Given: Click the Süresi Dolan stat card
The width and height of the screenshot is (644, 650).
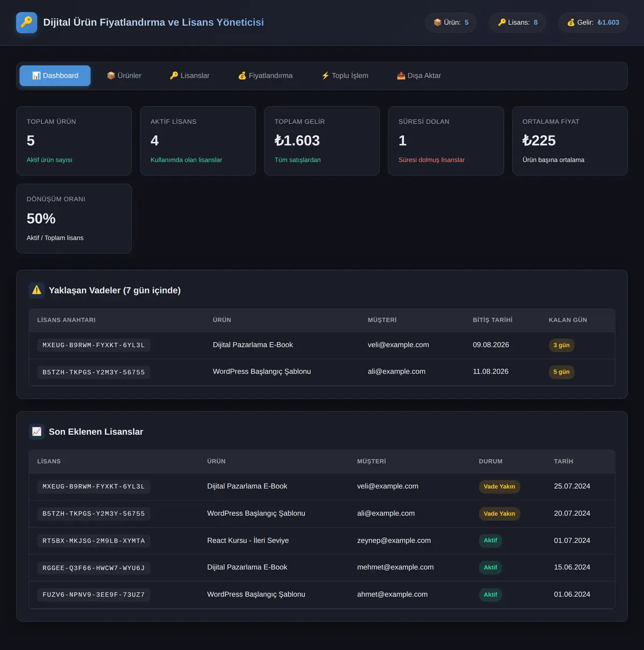Looking at the screenshot, I should [x=446, y=141].
